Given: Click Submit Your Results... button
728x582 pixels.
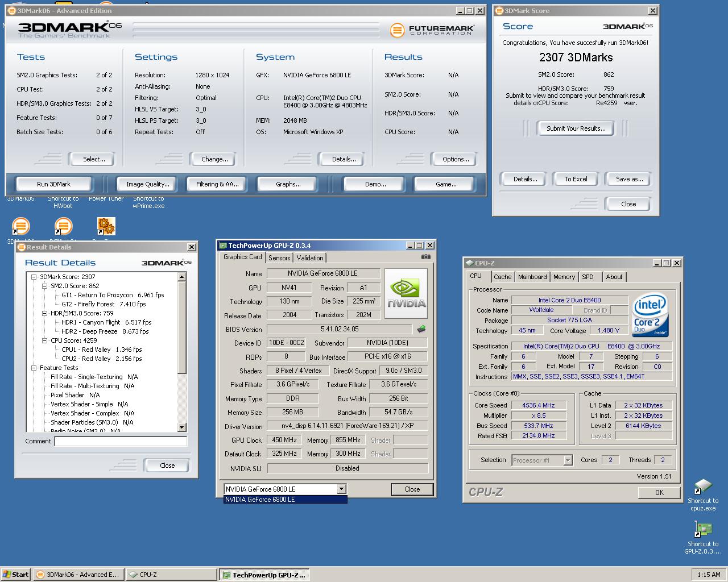Looking at the screenshot, I should coord(576,128).
